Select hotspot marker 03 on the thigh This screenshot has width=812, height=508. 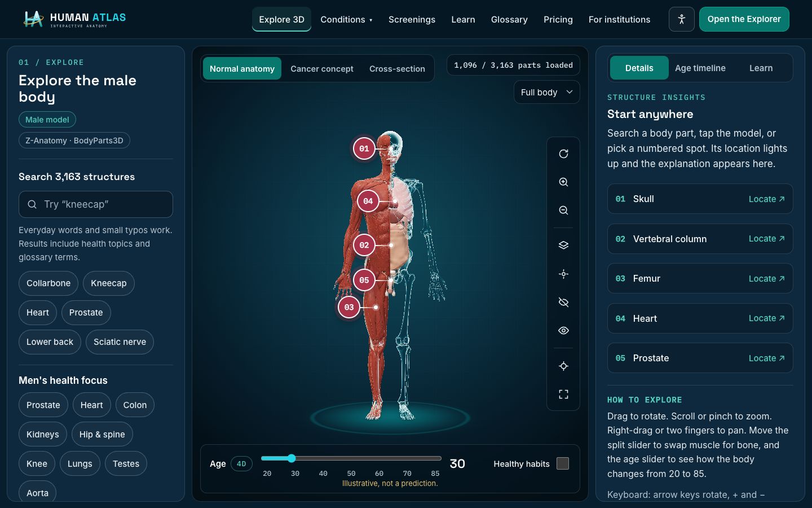349,307
